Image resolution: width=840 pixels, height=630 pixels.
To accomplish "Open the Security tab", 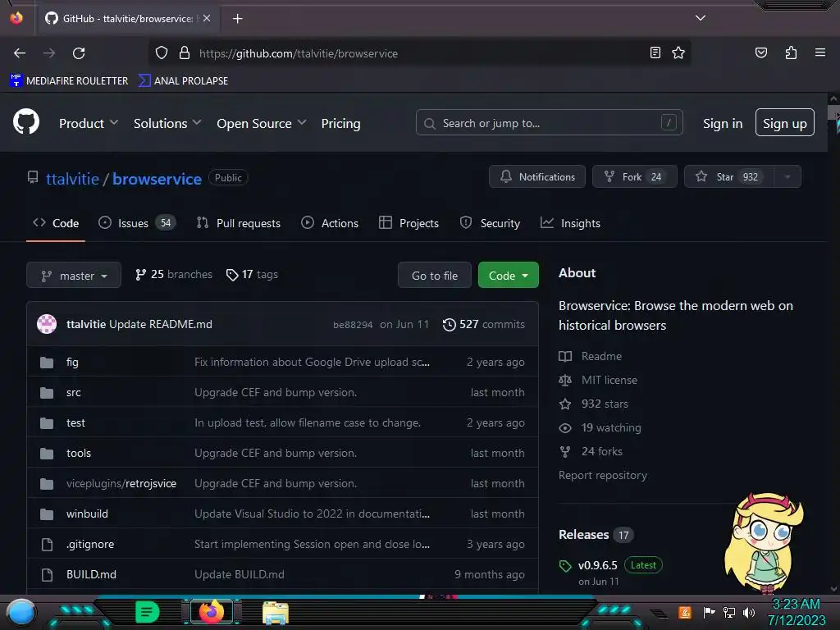I will [490, 223].
